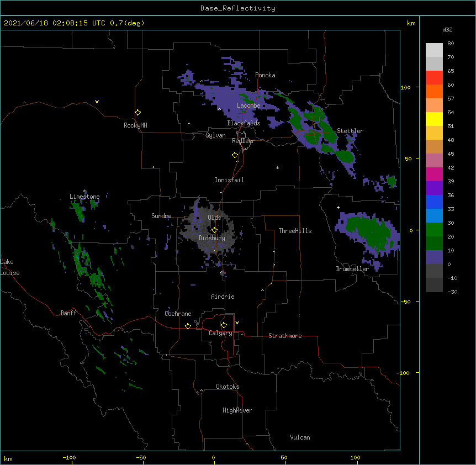The width and height of the screenshot is (476, 465).
Task: Click the Ponoka city label
Action: [x=265, y=75]
